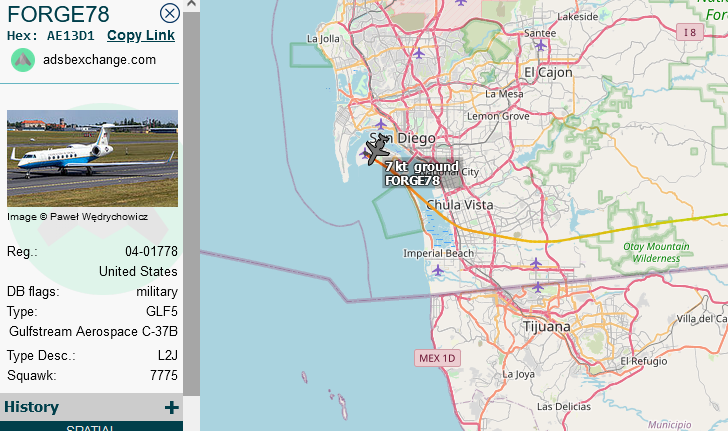Click the I 8 highway shield
This screenshot has height=431, width=728.
[689, 32]
